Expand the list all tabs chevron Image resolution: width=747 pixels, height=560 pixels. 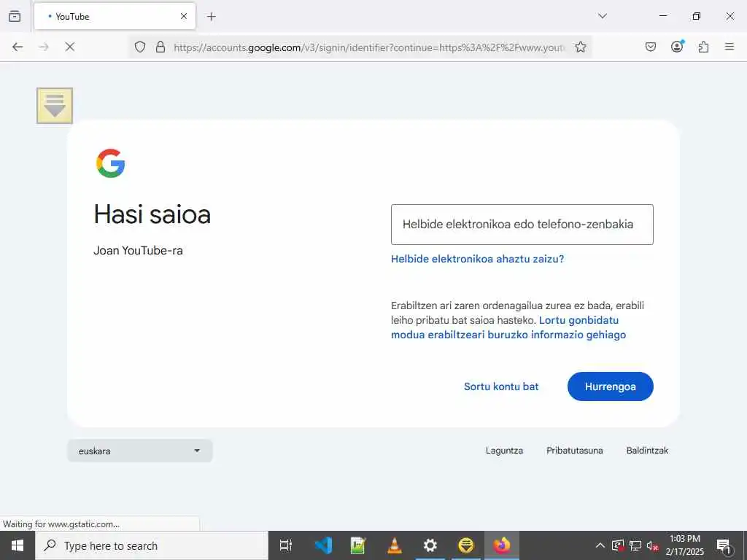click(602, 16)
